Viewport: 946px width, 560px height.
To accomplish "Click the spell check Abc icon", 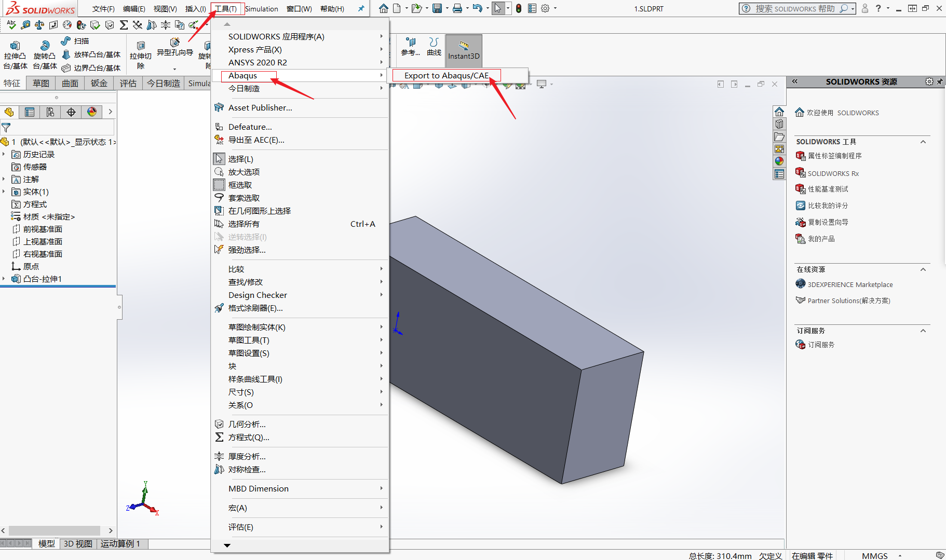I will [x=11, y=24].
